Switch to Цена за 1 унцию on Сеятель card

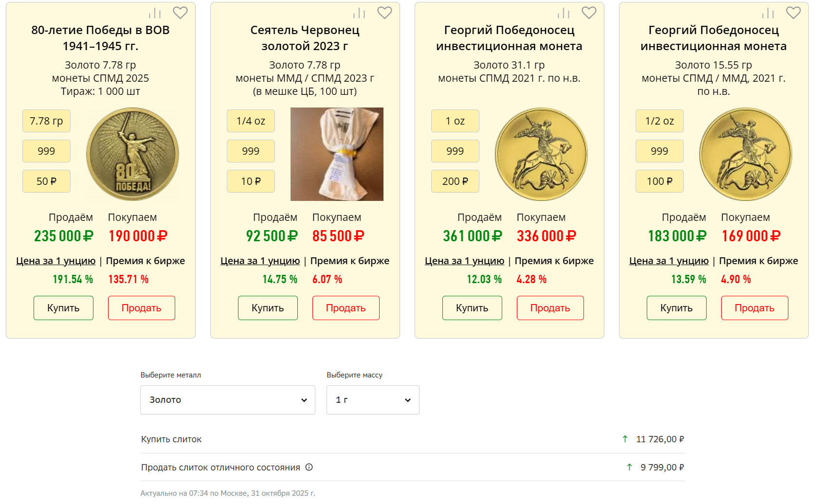point(260,261)
